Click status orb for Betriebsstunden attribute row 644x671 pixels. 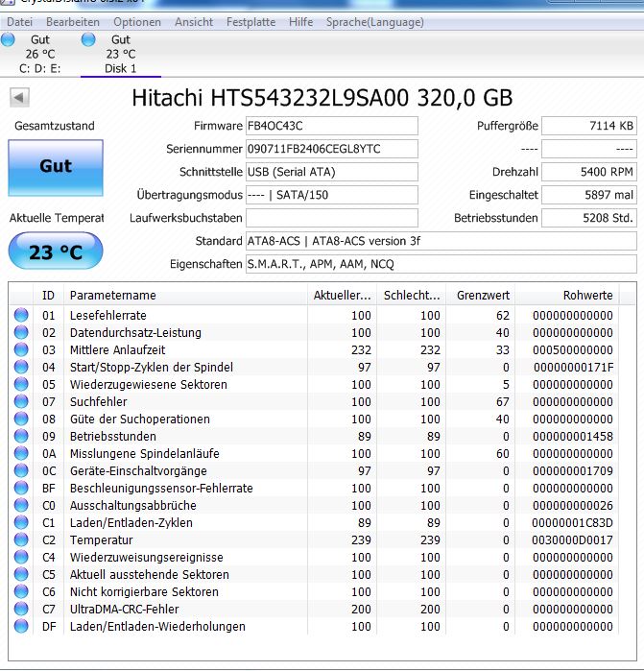21,436
